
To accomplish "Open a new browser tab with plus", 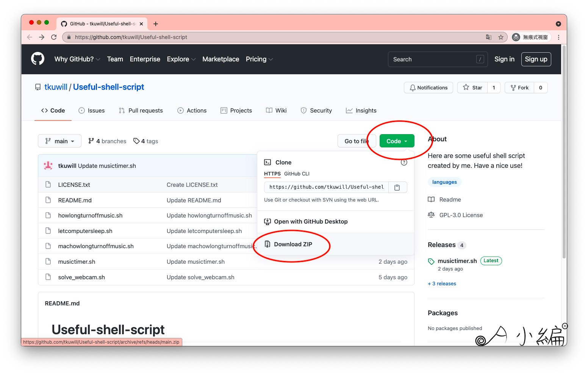I will click(x=155, y=24).
